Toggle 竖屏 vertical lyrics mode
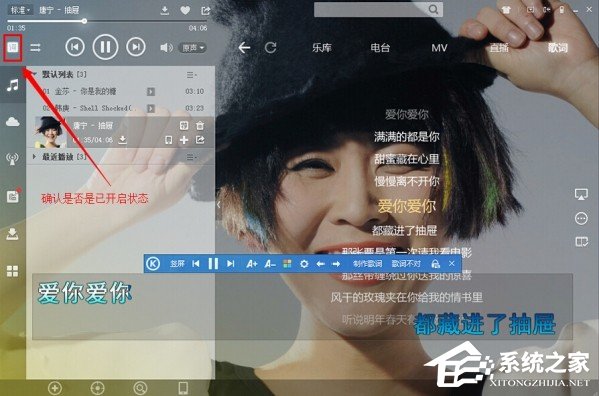Viewport: 599px width, 396px height. (x=177, y=263)
